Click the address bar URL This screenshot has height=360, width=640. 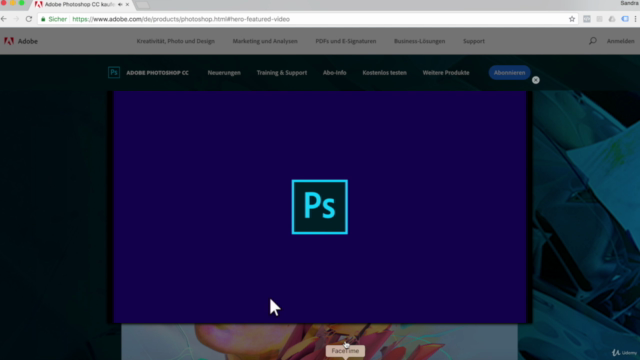pyautogui.click(x=181, y=19)
